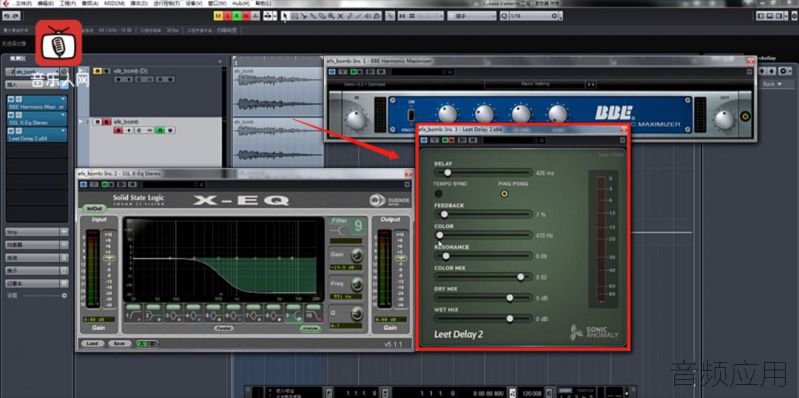Viewport: 799px width, 398px height.
Task: Click the X-EQ Freq knob
Action: pyautogui.click(x=357, y=284)
